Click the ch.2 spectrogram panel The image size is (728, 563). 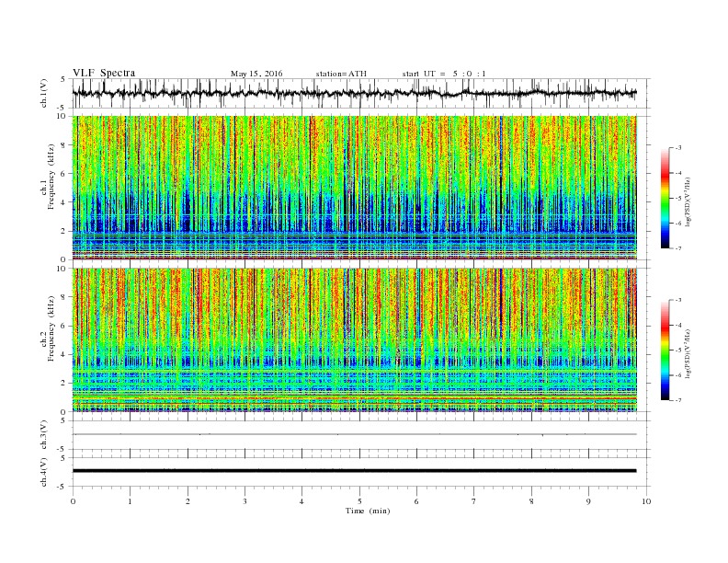(355, 339)
